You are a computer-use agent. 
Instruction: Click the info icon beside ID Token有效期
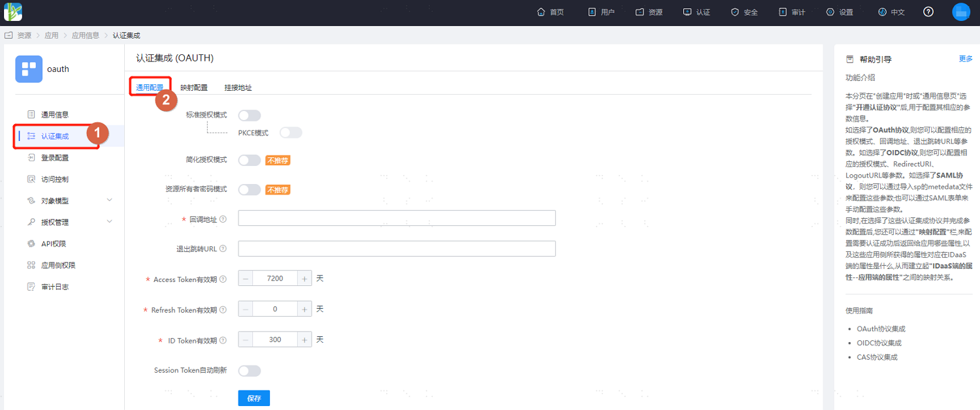223,340
